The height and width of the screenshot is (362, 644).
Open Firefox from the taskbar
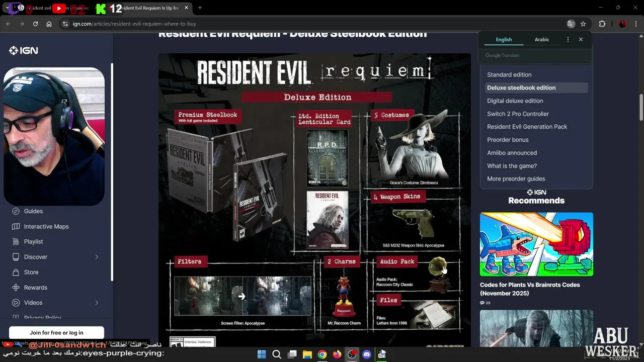(337, 354)
